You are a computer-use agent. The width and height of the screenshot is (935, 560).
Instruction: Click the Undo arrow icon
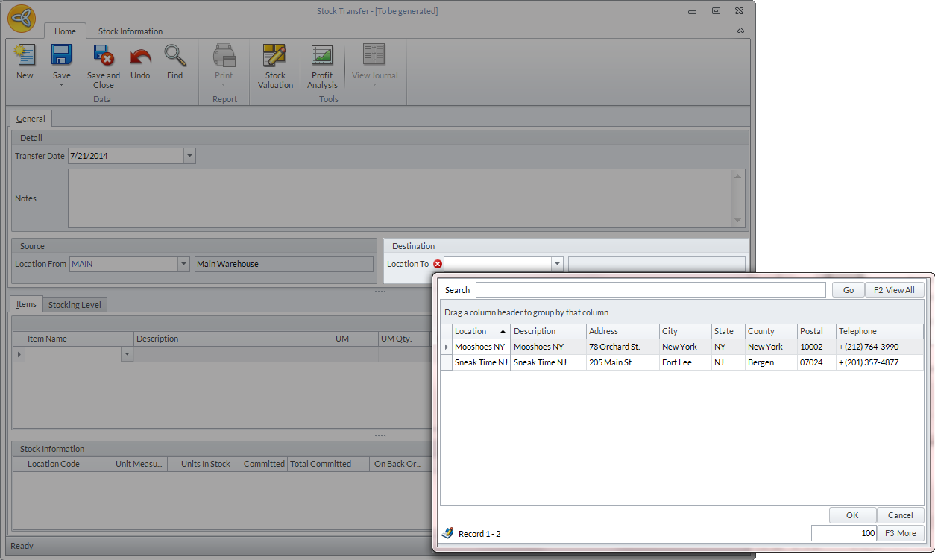tap(140, 57)
